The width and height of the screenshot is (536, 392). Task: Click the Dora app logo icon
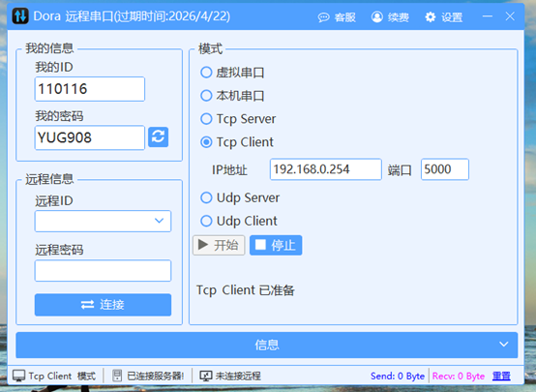[x=20, y=16]
